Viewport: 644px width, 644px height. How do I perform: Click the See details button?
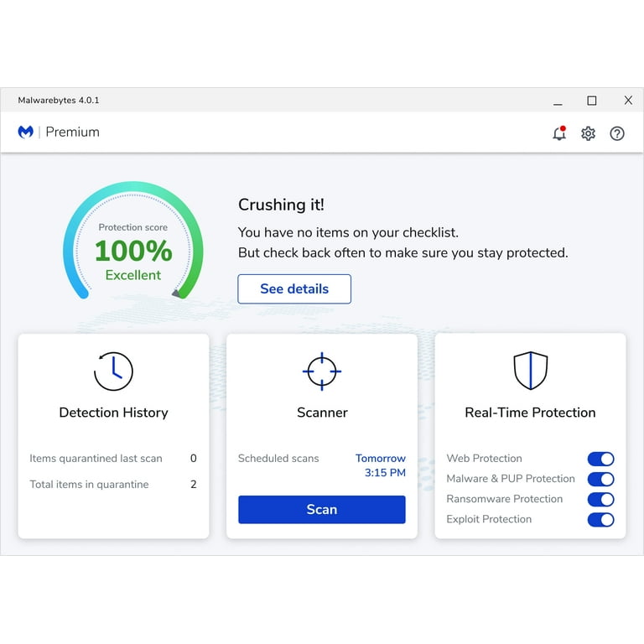point(294,288)
